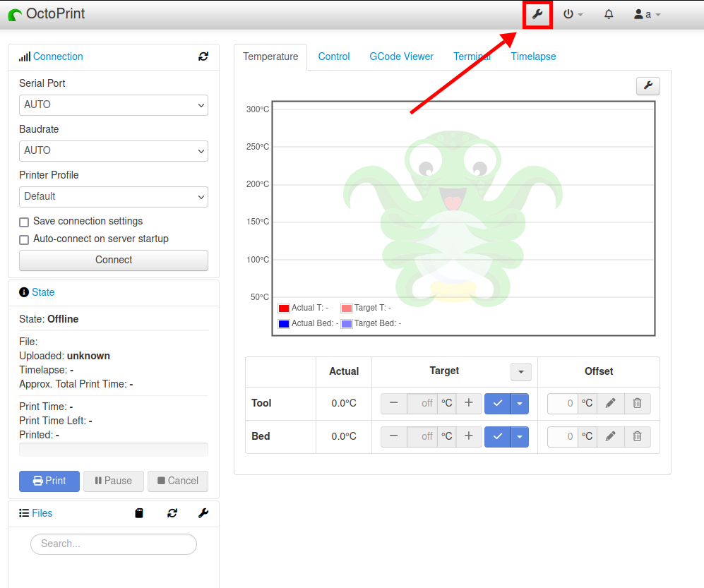Open the user 'a' account menu
This screenshot has height=588, width=704.
point(647,14)
